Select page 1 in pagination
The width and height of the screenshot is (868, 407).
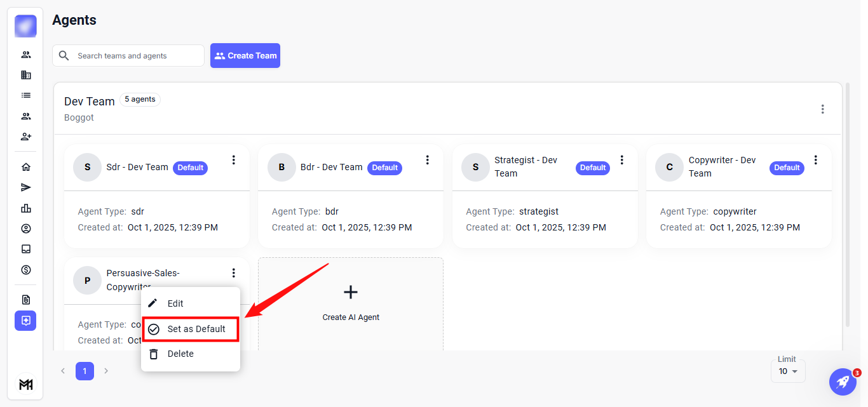coord(85,371)
